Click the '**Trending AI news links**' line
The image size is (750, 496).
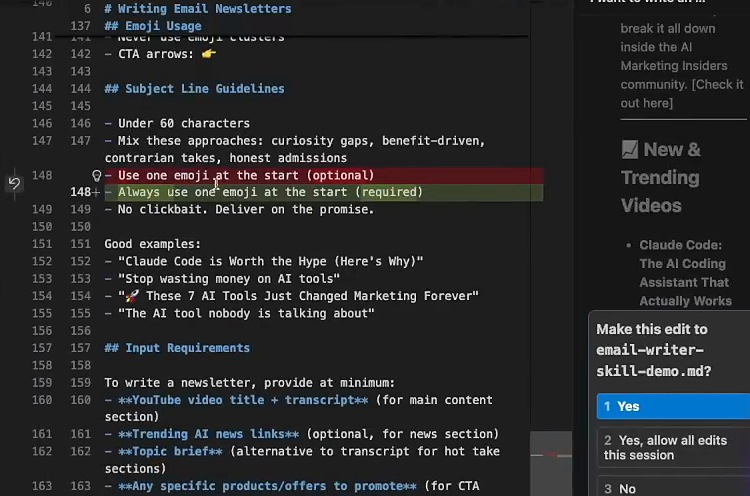pos(302,434)
